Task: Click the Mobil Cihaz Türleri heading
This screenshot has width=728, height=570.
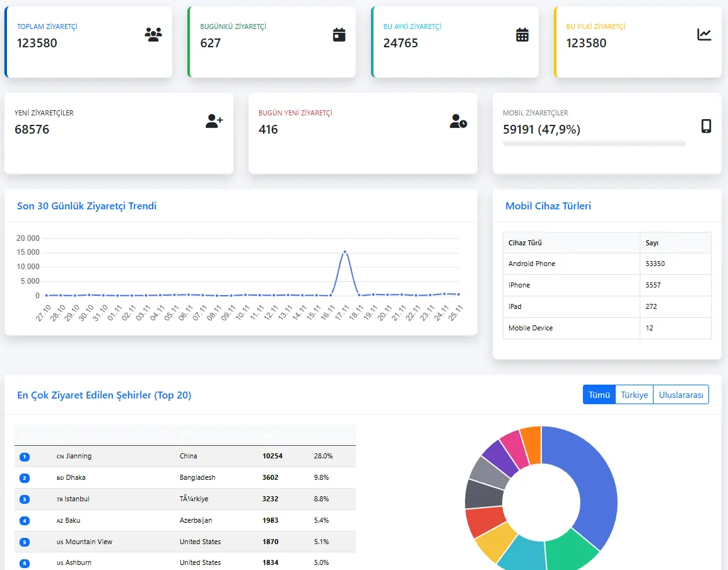Action: click(x=548, y=206)
